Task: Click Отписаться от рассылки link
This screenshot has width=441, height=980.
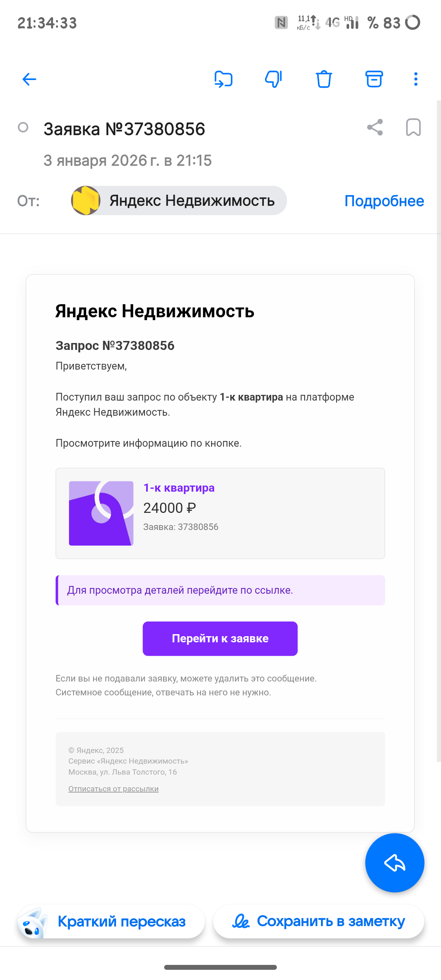Action: coord(114,789)
